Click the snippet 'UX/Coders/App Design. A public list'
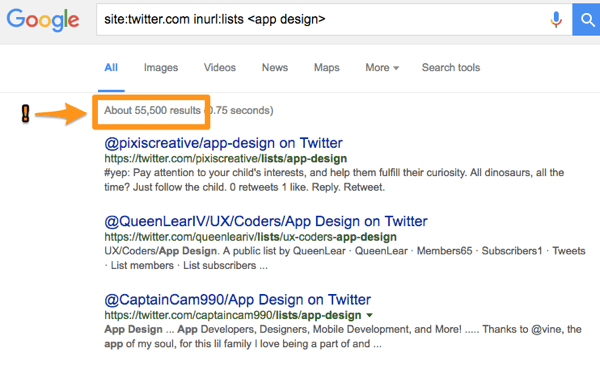Screen dimensions: 600x370 coord(345,258)
